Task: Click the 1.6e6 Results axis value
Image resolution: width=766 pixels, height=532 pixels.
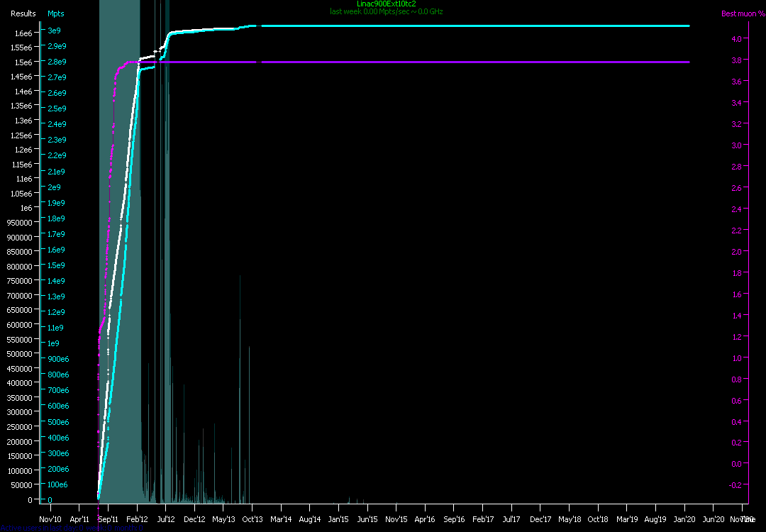Action: click(23, 33)
